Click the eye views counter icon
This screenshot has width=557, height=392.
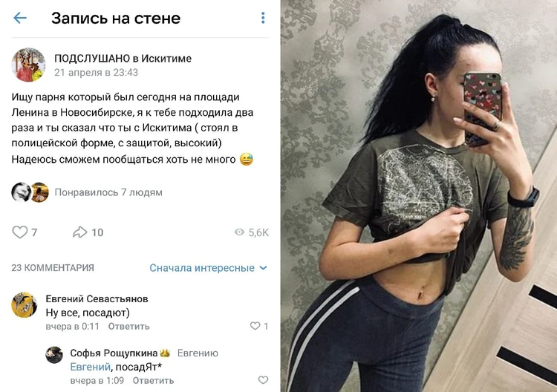pos(239,232)
